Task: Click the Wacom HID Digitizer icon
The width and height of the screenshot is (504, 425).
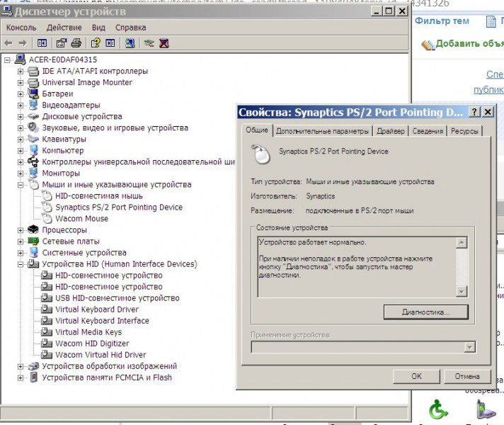Action: (x=47, y=344)
